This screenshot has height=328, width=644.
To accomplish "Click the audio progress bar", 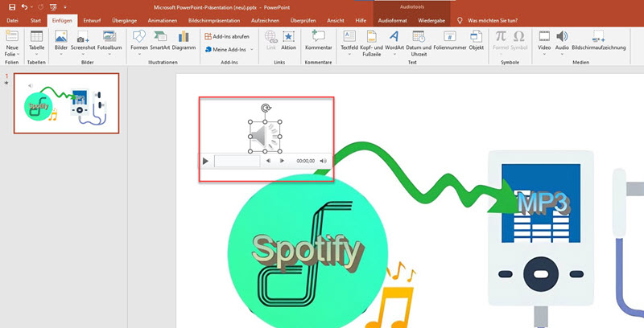I will point(237,161).
